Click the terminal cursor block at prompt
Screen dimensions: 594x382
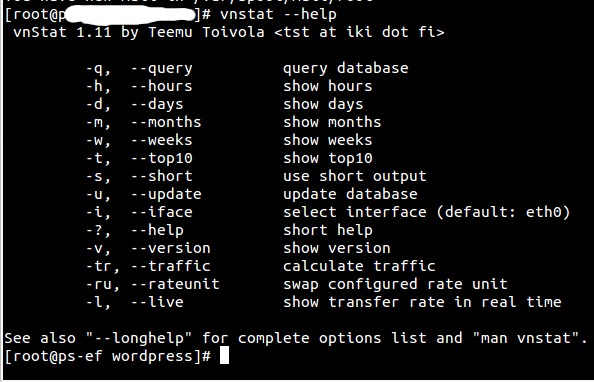click(224, 356)
